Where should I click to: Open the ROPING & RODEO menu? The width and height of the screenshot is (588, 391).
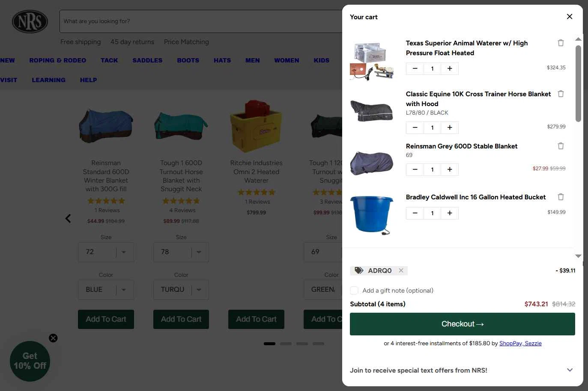[x=58, y=60]
